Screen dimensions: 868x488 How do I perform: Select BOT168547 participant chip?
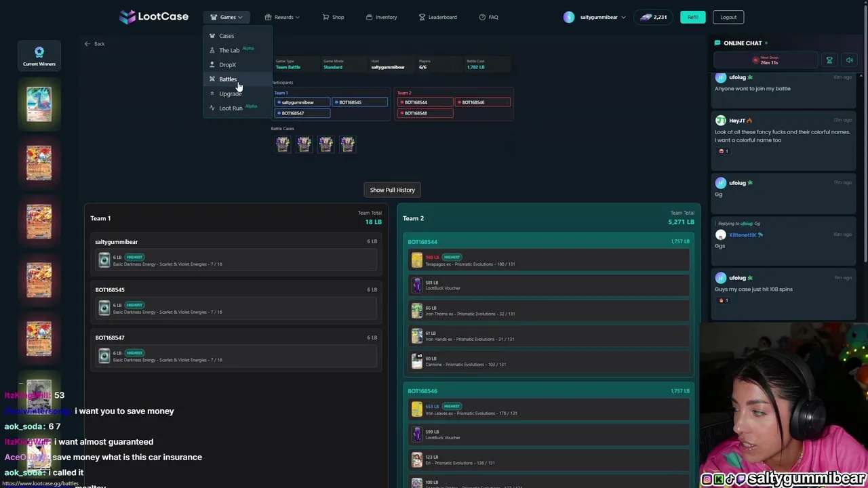[302, 113]
